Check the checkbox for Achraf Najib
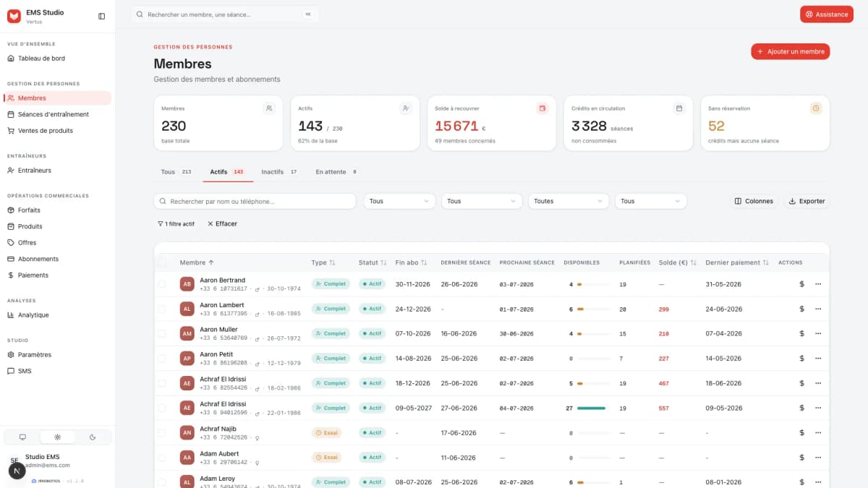Screen dimensions: 868x488 tap(162, 432)
